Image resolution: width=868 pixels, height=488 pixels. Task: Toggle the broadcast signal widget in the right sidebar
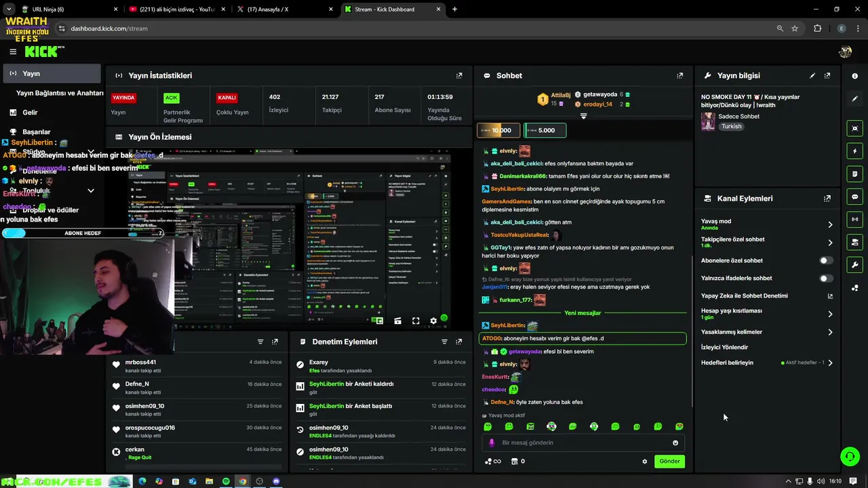click(855, 220)
